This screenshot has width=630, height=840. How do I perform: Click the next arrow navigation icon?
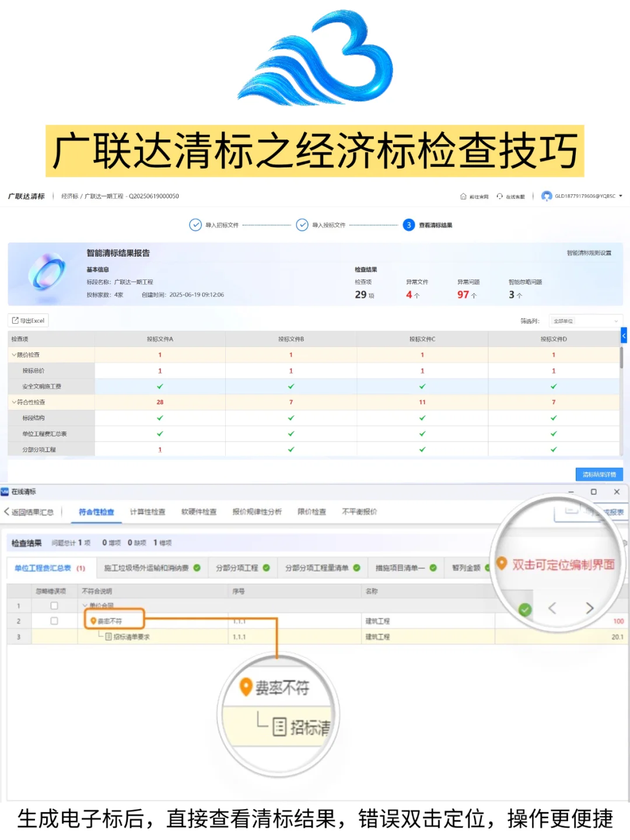coord(590,609)
